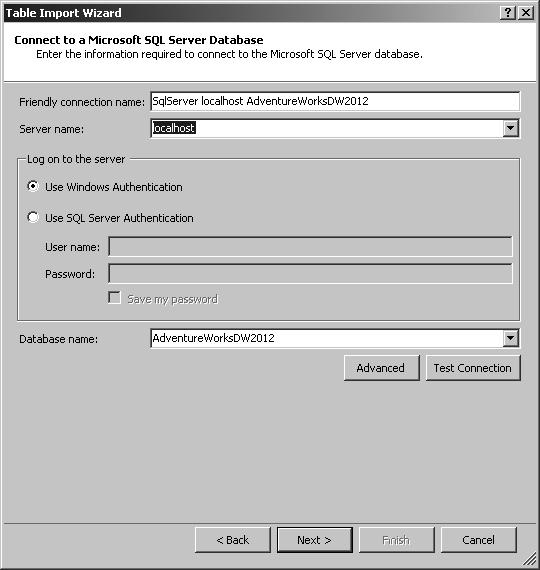The width and height of the screenshot is (540, 570).
Task: Toggle the Save my password checkbox
Action: point(115,298)
